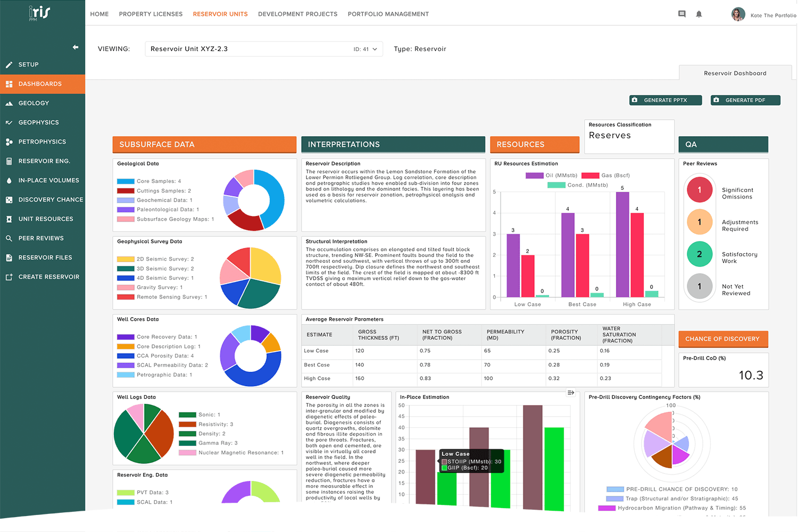
Task: Click the Generate PPTX button
Action: 665,100
